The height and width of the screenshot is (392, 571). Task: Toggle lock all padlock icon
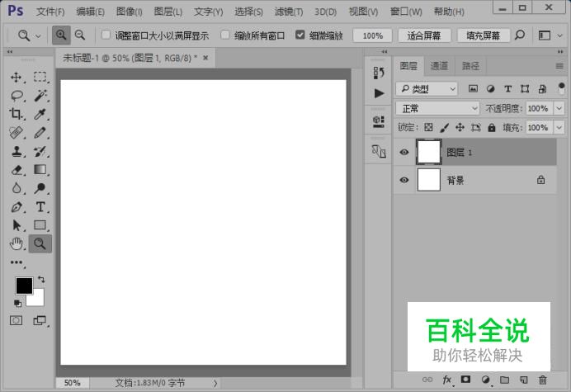492,128
